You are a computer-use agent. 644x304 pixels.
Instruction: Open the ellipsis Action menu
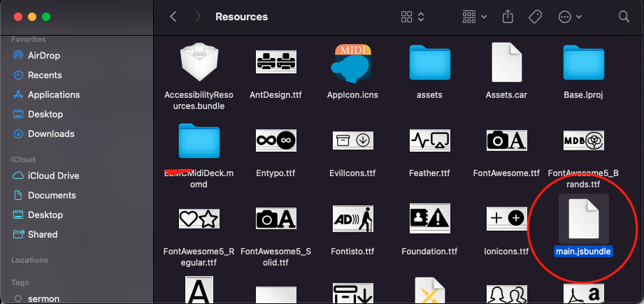point(570,17)
